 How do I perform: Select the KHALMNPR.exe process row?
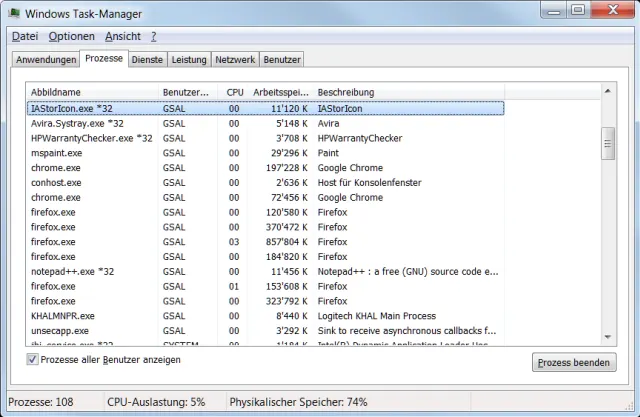point(62,315)
